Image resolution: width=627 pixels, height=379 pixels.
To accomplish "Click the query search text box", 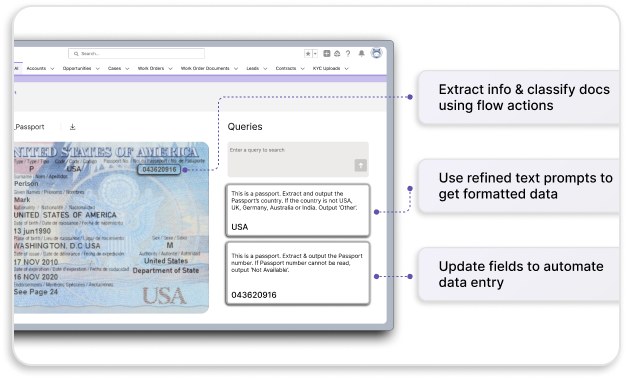I will pyautogui.click(x=298, y=160).
